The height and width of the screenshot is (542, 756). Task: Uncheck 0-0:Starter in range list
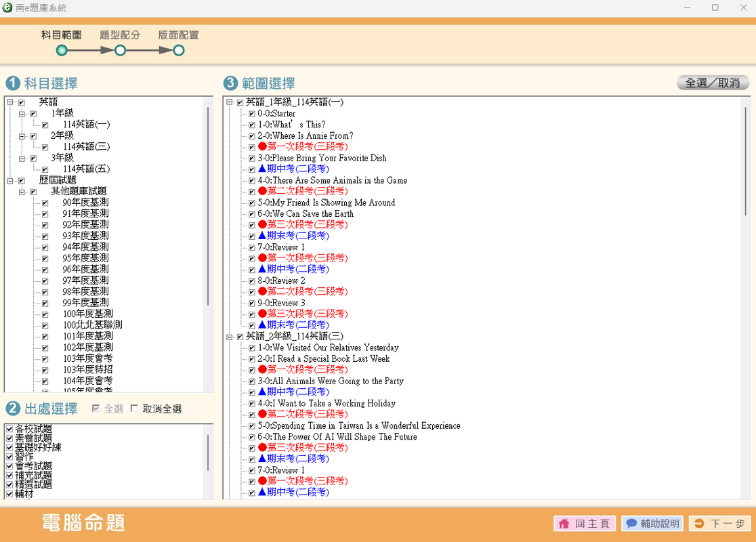[x=252, y=114]
